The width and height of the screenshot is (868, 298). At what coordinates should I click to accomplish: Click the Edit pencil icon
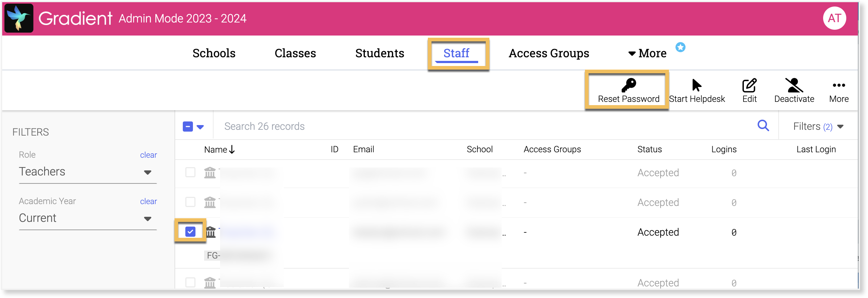point(749,86)
